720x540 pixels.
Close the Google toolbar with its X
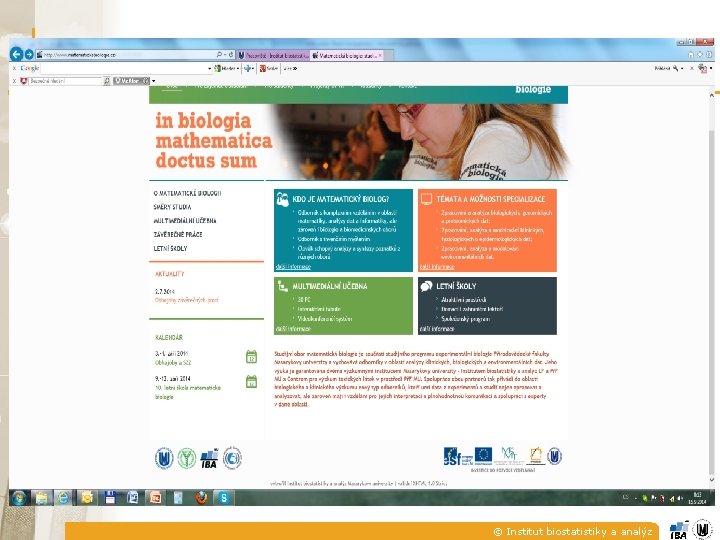click(14, 68)
